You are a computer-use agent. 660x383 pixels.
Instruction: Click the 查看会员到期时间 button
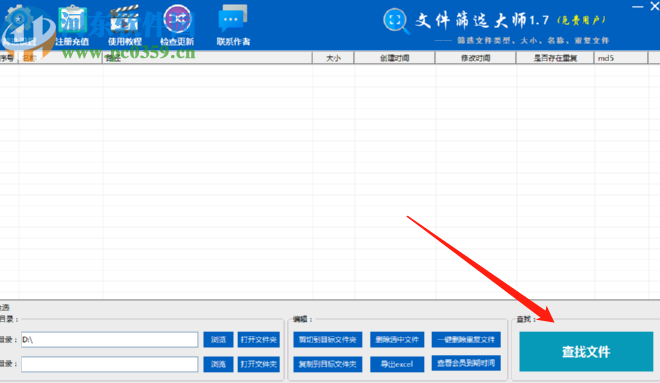(x=466, y=363)
